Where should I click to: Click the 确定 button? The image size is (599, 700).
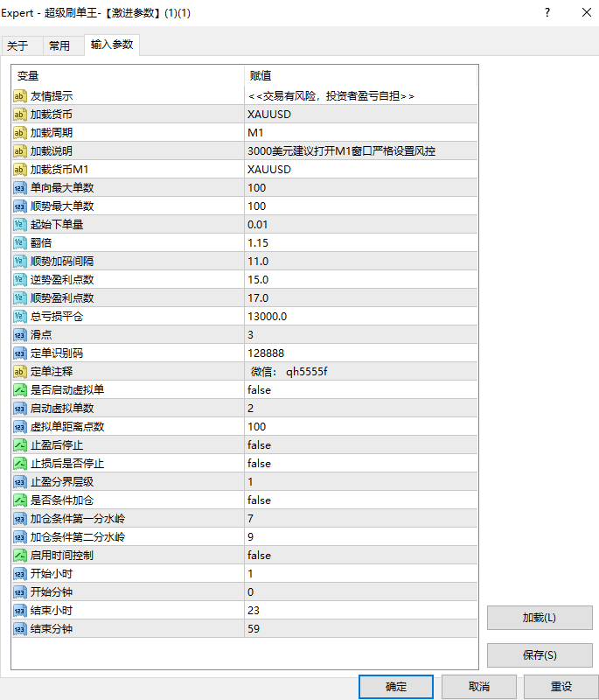tap(396, 687)
